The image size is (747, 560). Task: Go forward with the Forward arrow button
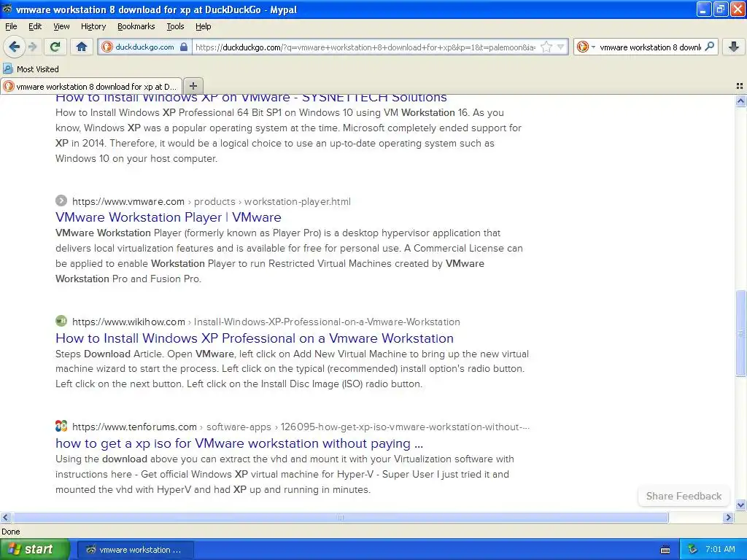(32, 47)
